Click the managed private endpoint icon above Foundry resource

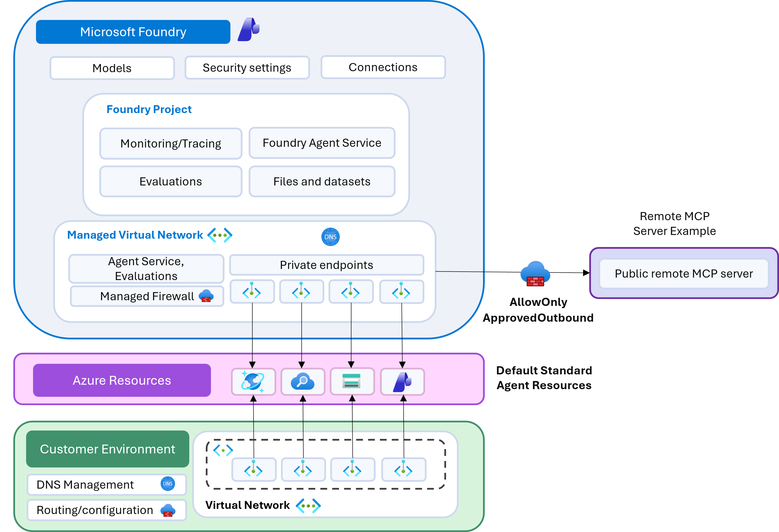401,290
